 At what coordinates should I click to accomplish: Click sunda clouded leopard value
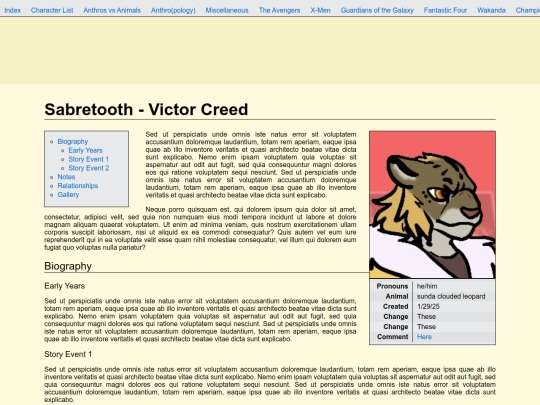coord(451,297)
